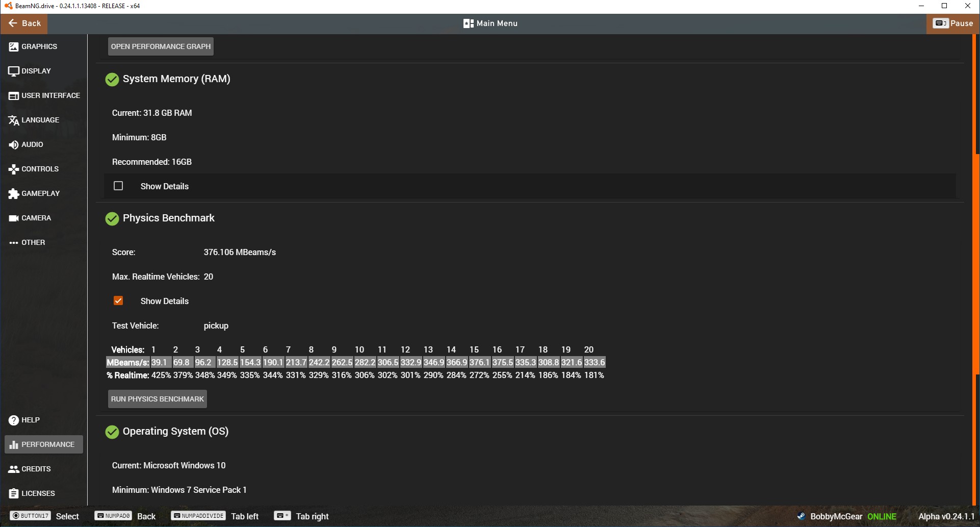Click the Licenses document icon

coord(14,494)
